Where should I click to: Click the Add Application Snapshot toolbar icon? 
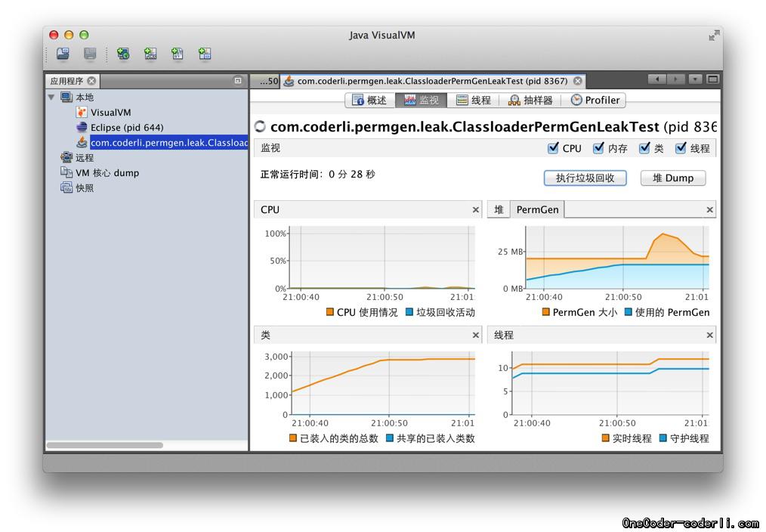[205, 54]
